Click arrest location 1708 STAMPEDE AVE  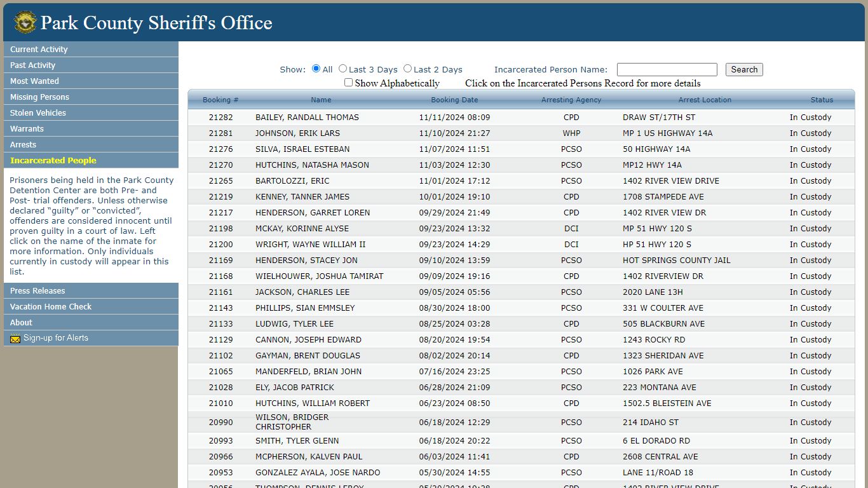pyautogui.click(x=663, y=197)
